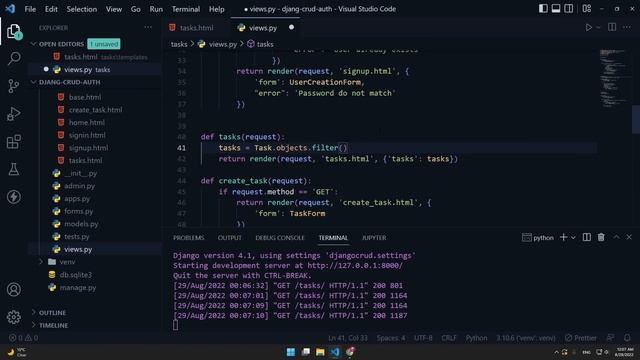Viewport: 640px width, 360px height.
Task: Expand the TIMELINE section
Action: [x=53, y=325]
